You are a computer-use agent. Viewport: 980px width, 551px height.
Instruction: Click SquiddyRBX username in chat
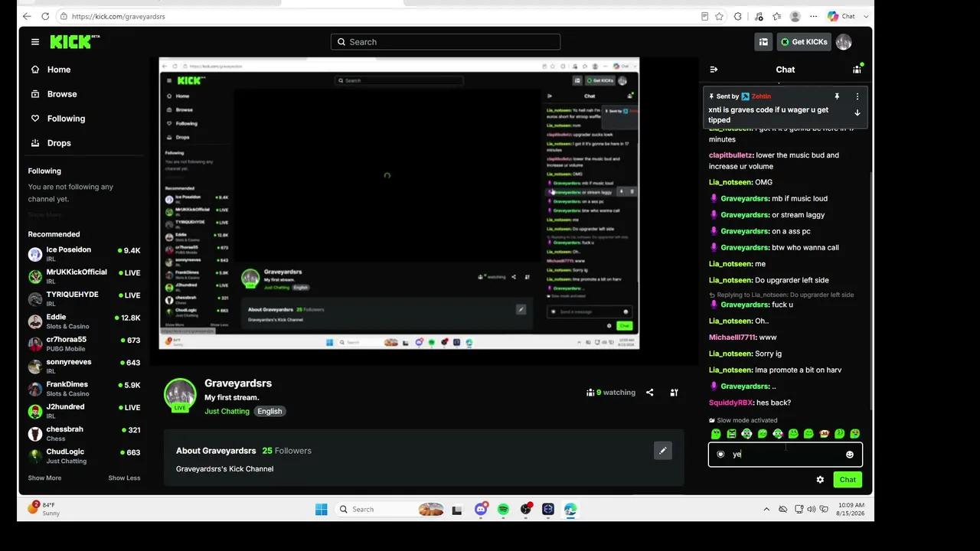(730, 403)
